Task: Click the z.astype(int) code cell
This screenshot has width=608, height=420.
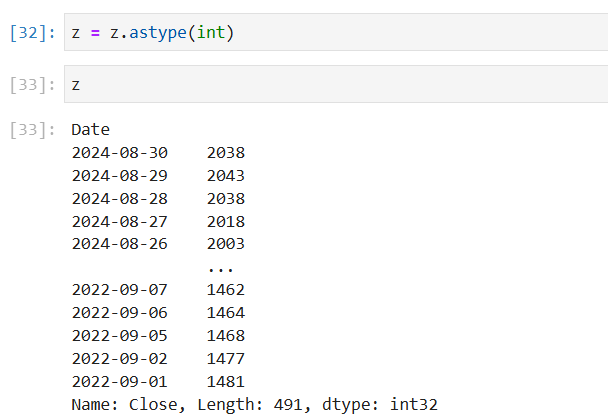Action: [x=340, y=32]
